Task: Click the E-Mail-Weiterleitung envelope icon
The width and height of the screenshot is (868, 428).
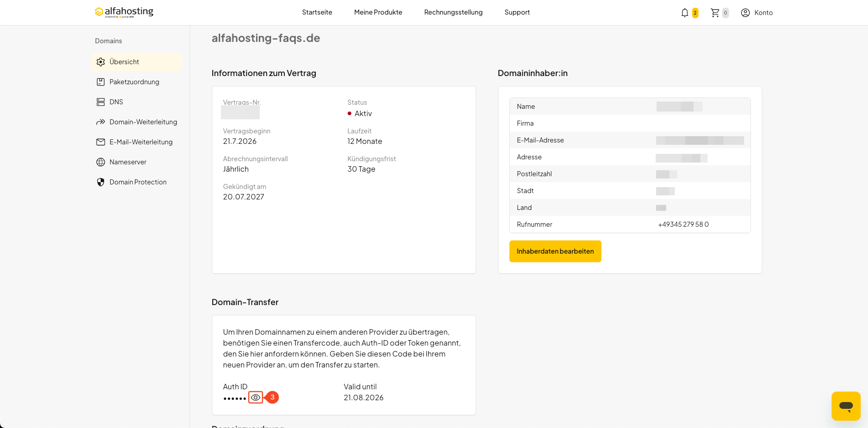Action: 101,142
